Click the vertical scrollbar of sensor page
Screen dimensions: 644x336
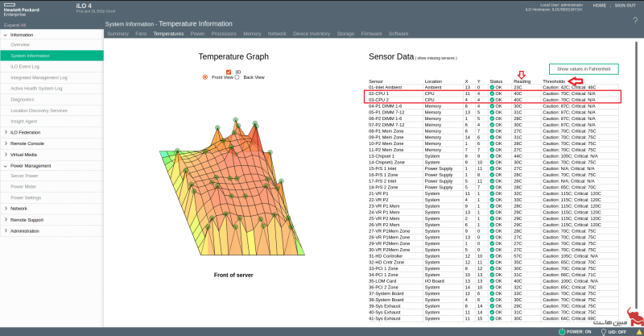[637, 175]
